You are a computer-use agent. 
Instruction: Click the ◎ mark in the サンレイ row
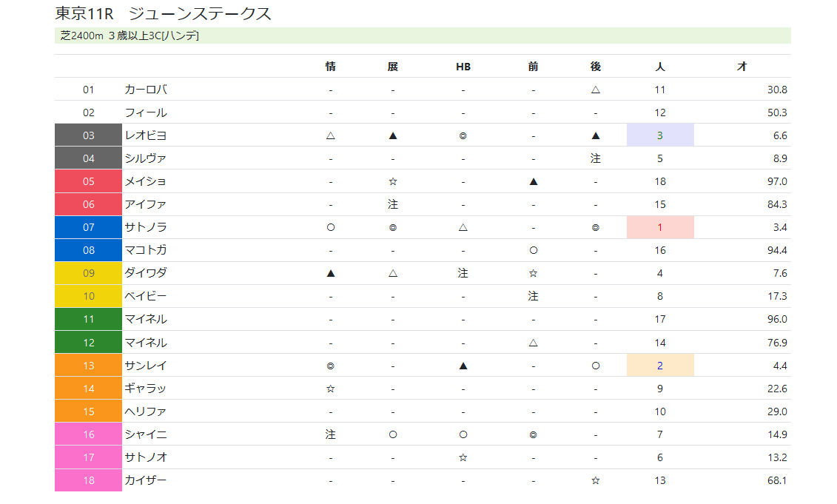331,366
